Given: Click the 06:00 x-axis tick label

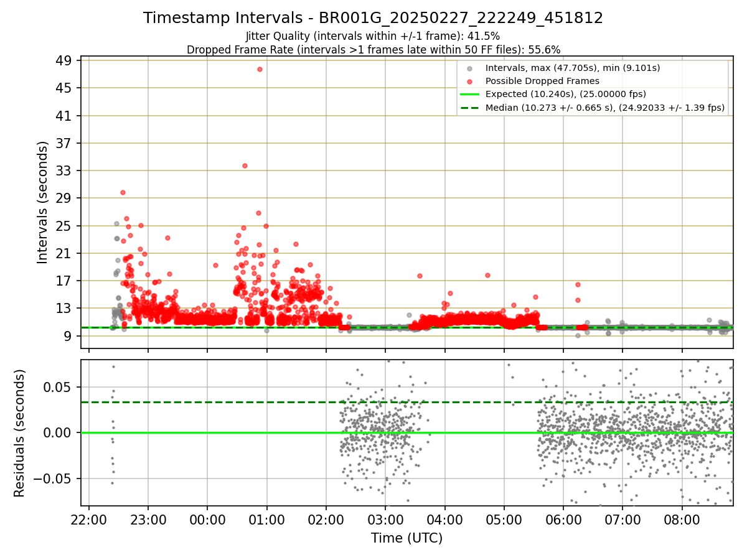Looking at the screenshot, I should tap(563, 520).
